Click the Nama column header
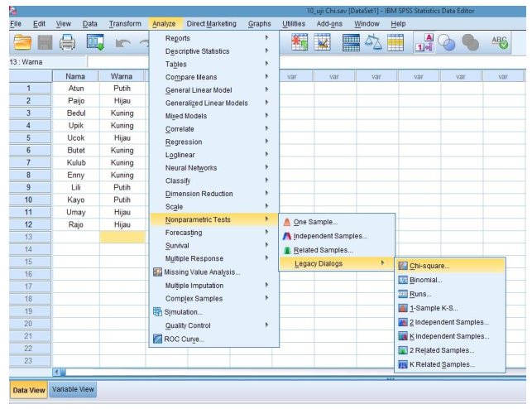The image size is (532, 409). 75,76
